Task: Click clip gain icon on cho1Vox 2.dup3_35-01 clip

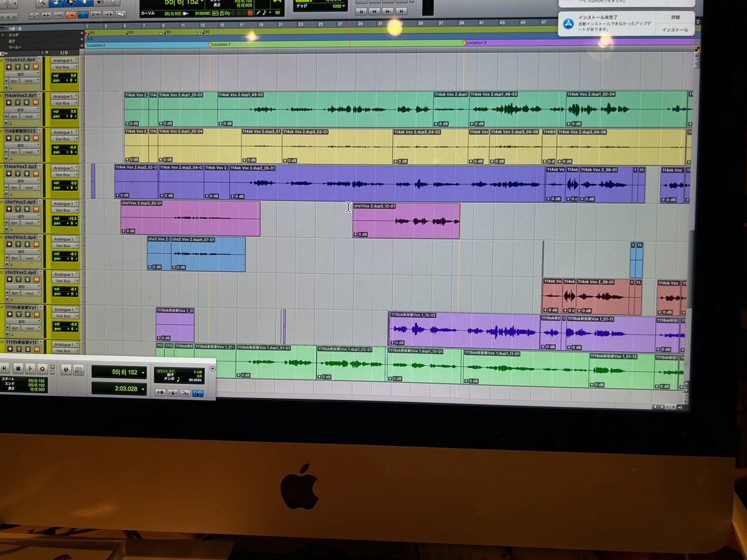Action: [125, 231]
